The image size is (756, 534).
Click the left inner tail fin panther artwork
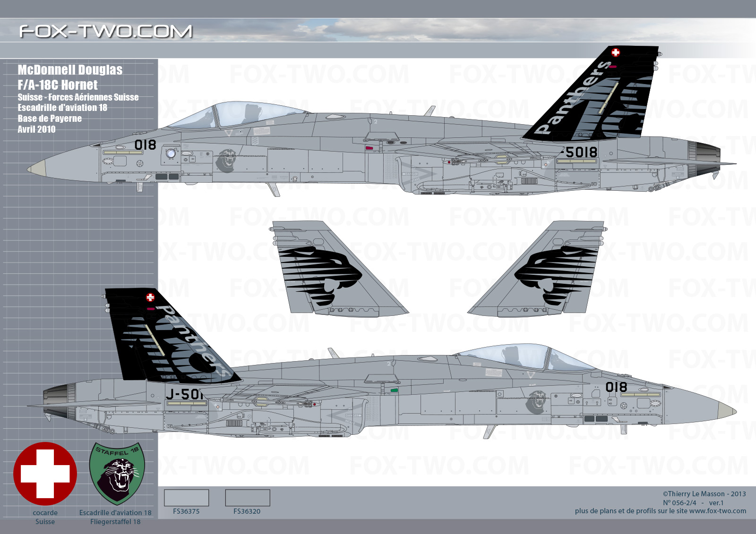(320, 276)
